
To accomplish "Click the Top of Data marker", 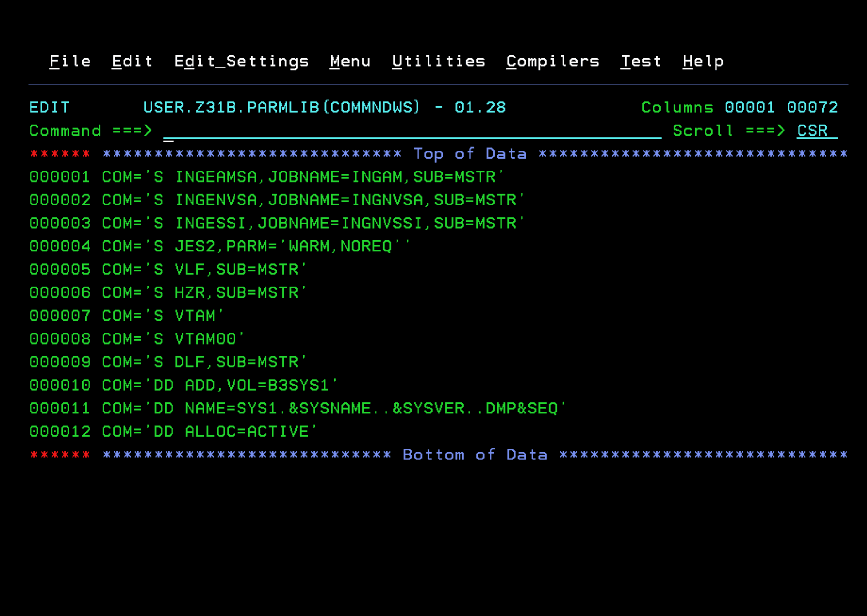I will (x=470, y=154).
